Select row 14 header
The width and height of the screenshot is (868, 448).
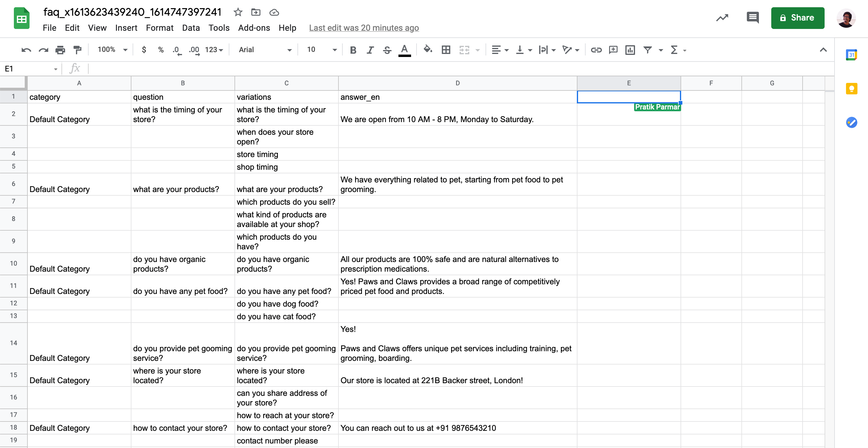[14, 343]
